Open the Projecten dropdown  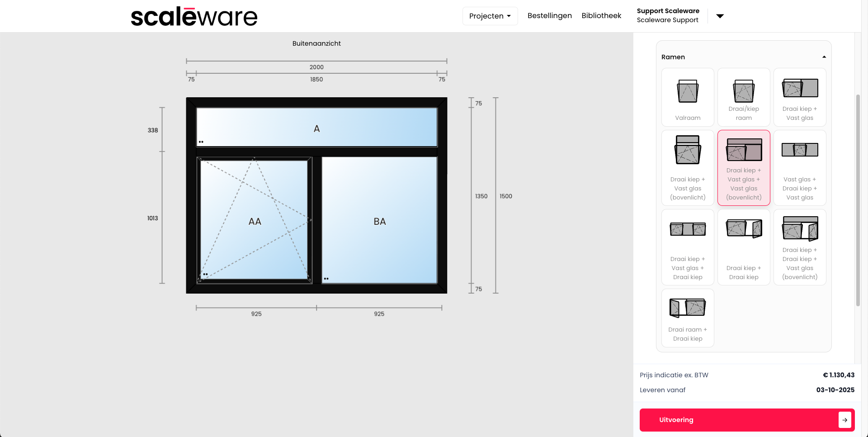(490, 16)
